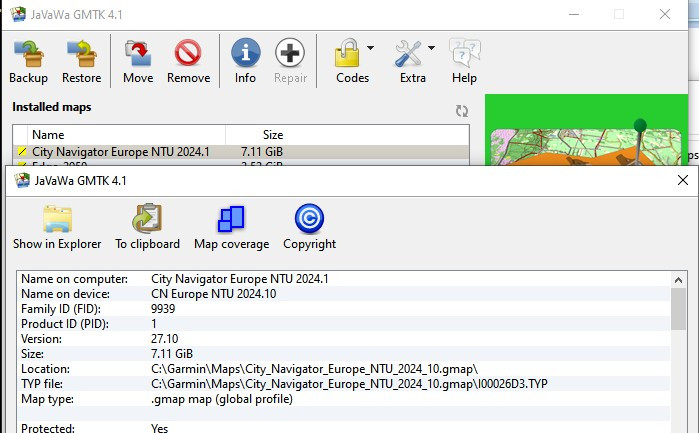Click the main window app icon
The width and height of the screenshot is (699, 433).
18,14
